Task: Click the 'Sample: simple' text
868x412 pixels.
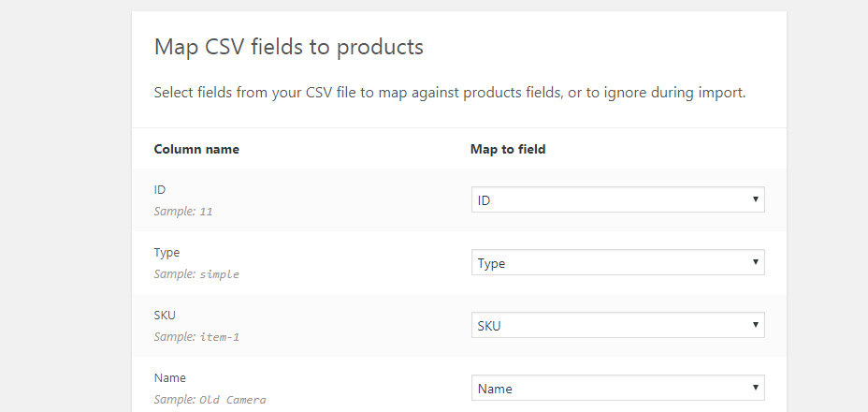Action: click(196, 274)
